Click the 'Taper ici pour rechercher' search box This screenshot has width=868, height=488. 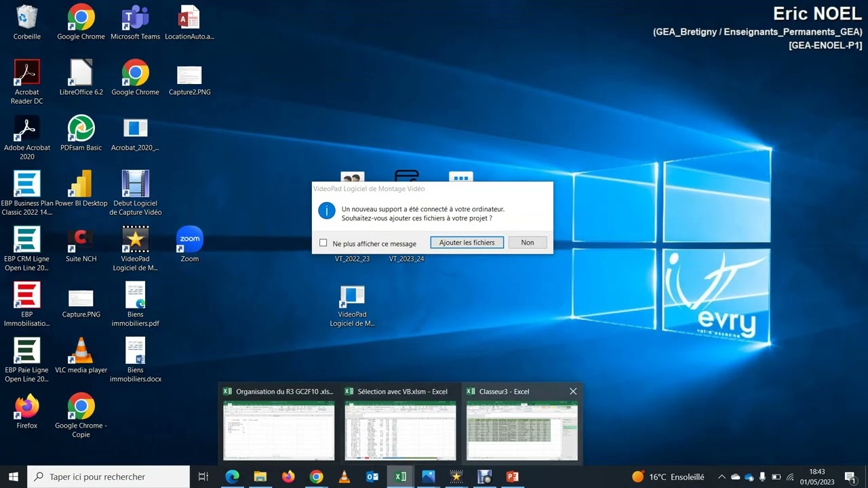coord(108,476)
